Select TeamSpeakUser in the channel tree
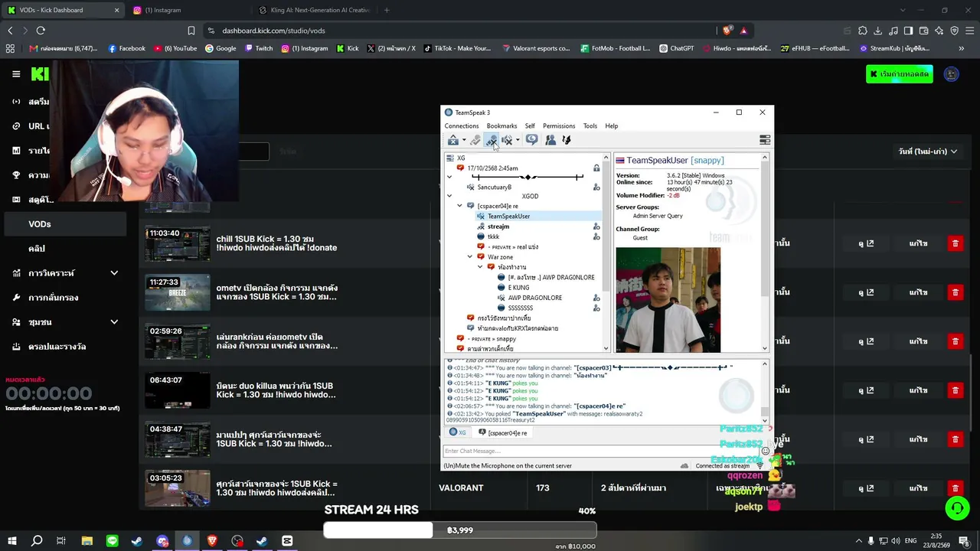Image resolution: width=980 pixels, height=551 pixels. pyautogui.click(x=508, y=217)
